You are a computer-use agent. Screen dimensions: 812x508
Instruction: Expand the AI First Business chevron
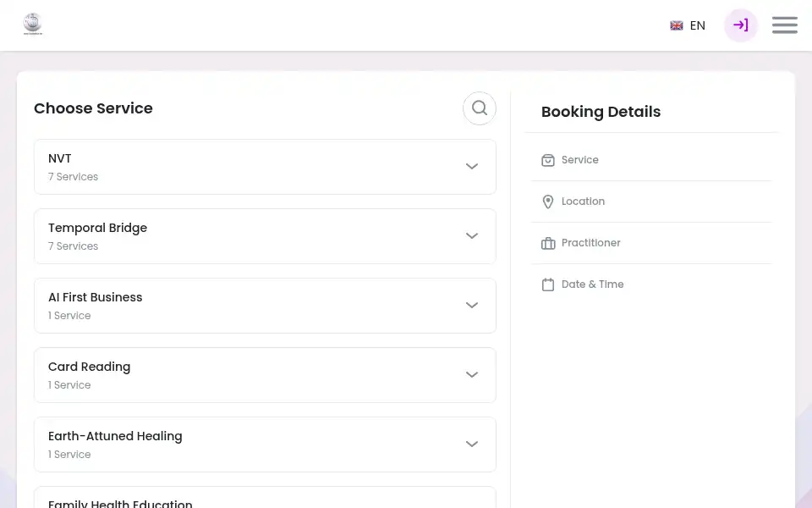pos(472,306)
